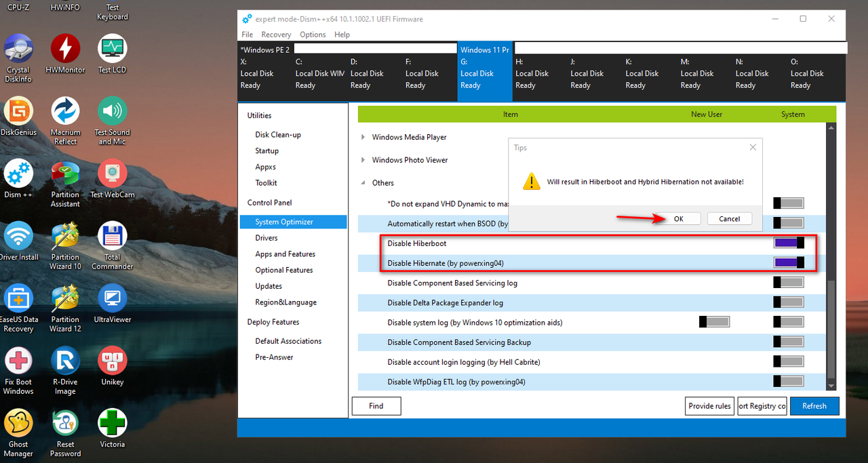Toggle Disable system log New User switch

coord(714,322)
